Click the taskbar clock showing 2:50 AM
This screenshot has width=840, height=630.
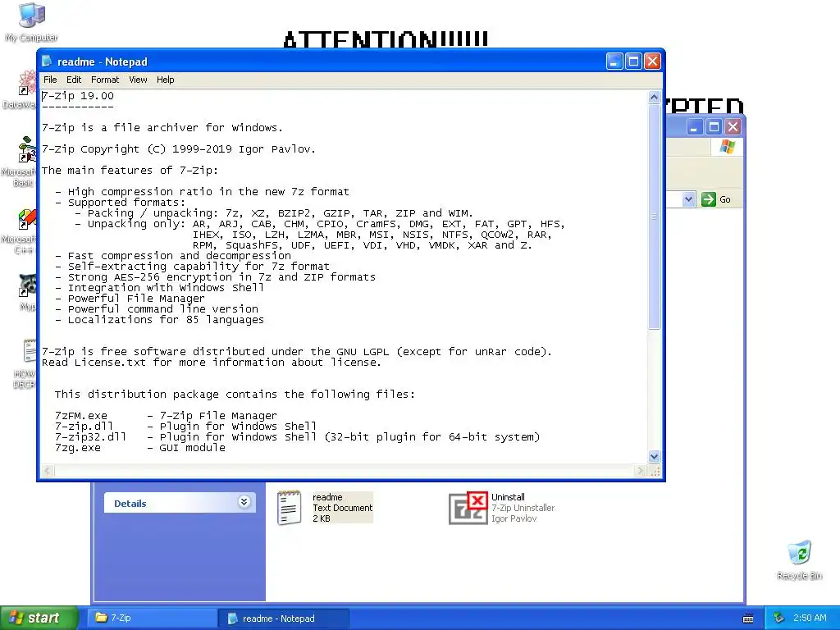tap(810, 618)
